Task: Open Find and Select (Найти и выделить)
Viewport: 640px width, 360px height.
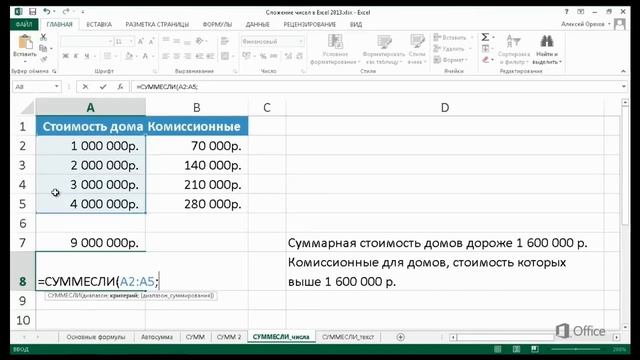Action: (x=547, y=49)
